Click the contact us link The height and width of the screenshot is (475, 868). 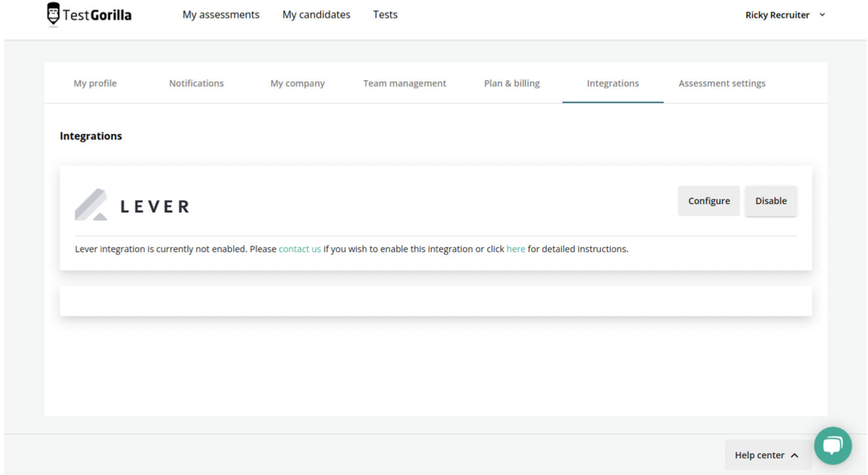tap(300, 249)
